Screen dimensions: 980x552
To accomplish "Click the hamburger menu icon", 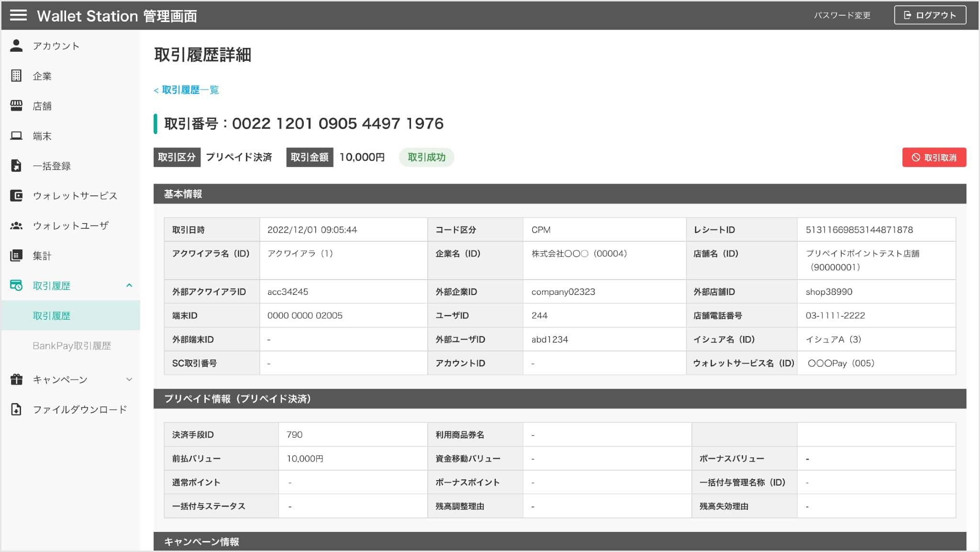I will click(x=18, y=15).
